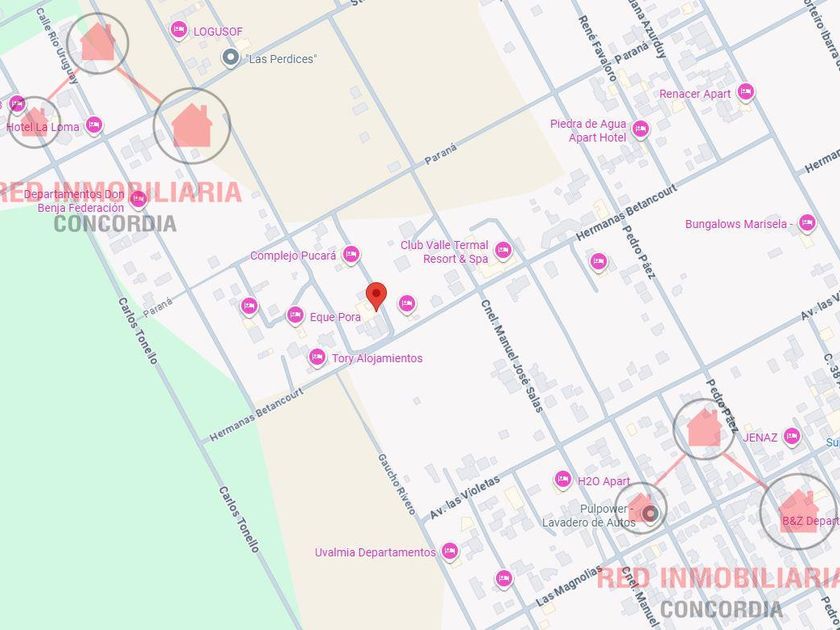Screen dimensions: 840x630
Task: Open the Uvalmia Departamentos hotel marker
Action: (x=449, y=551)
